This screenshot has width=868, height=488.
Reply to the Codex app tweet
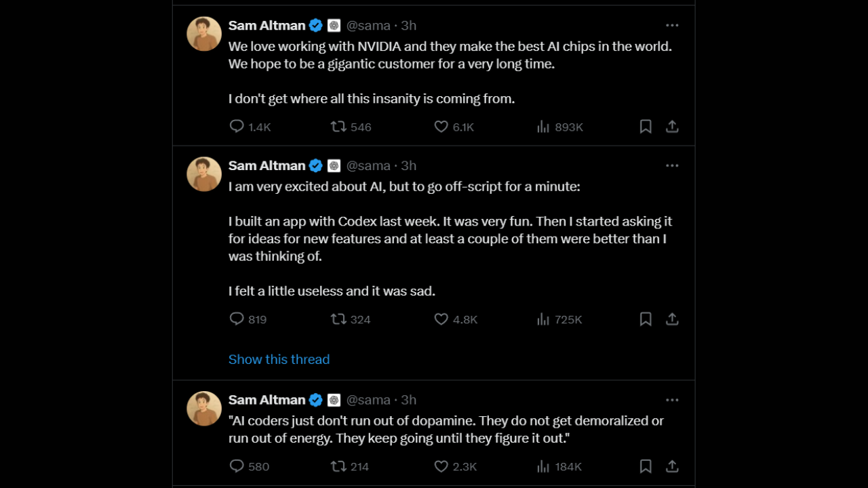pyautogui.click(x=237, y=319)
